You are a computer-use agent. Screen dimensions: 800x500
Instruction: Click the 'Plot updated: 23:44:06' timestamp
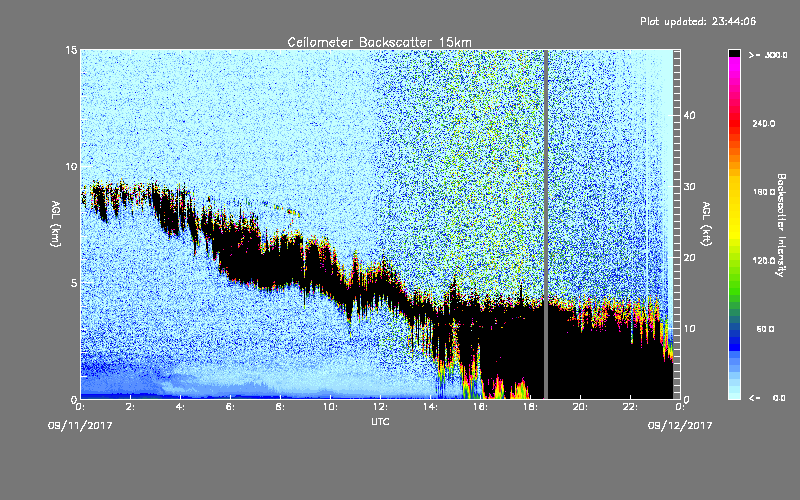click(698, 21)
